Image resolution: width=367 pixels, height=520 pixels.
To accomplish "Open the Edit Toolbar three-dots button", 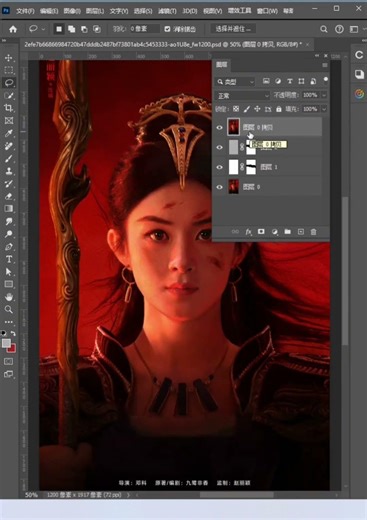I will (9, 322).
